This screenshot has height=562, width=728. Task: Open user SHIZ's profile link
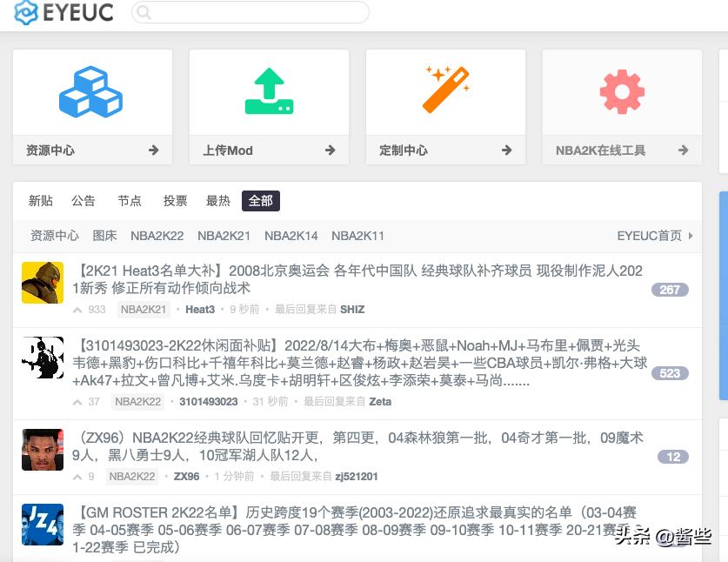[x=352, y=309]
